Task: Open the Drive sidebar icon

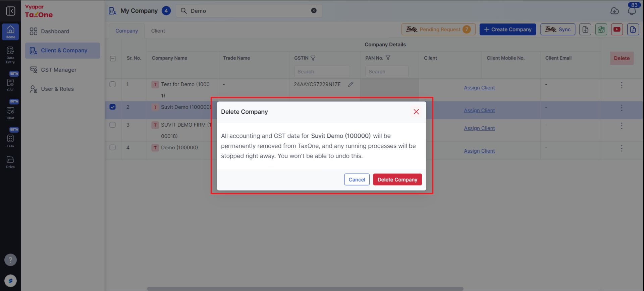Action: [x=10, y=162]
